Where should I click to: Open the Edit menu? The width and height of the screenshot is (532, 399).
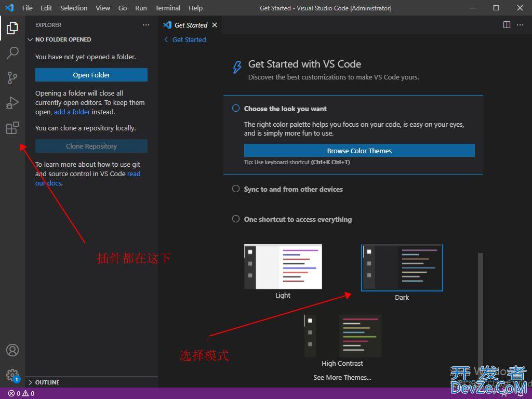46,8
